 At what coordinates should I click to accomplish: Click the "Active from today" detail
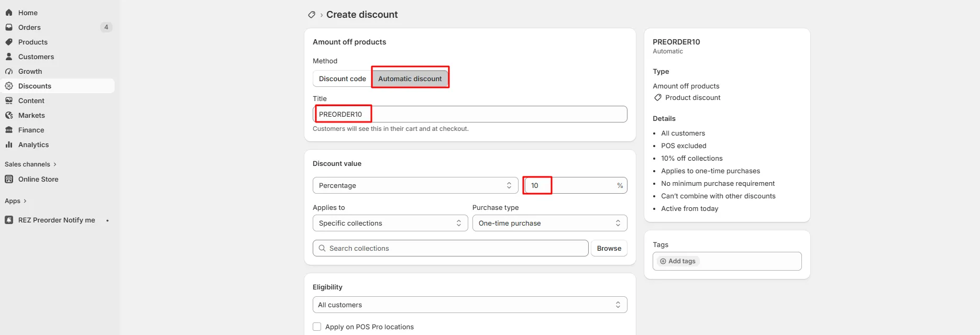coord(689,208)
